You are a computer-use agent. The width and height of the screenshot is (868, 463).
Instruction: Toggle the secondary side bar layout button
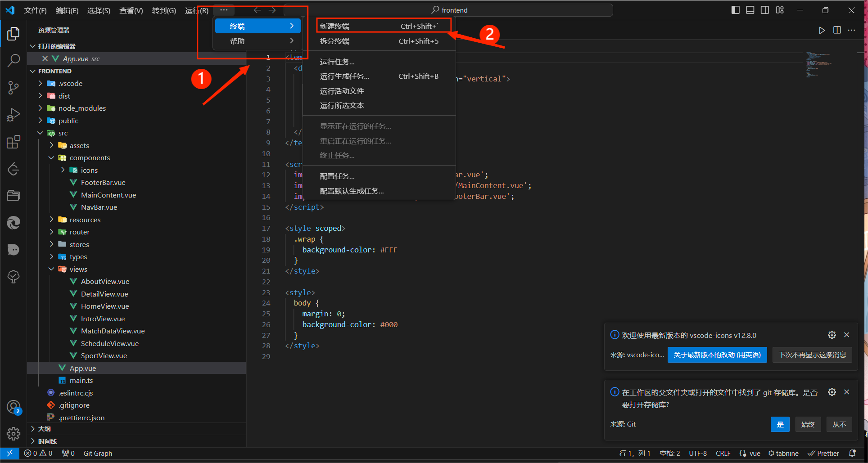(765, 10)
